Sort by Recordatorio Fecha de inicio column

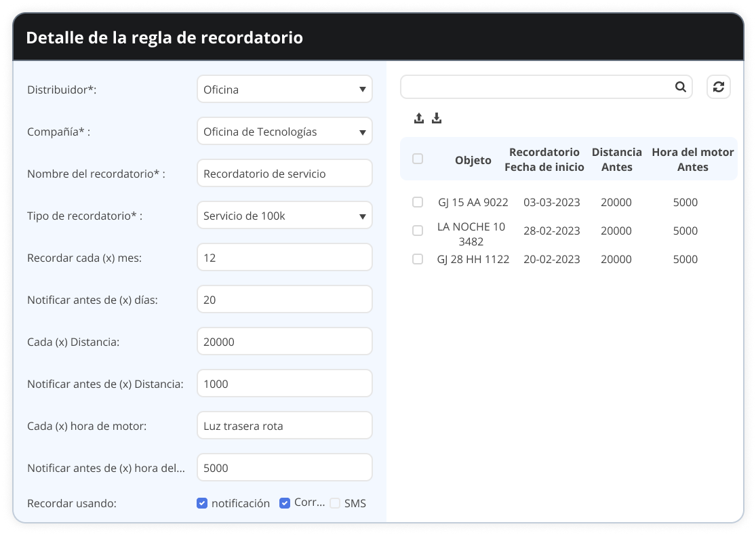[x=544, y=159]
